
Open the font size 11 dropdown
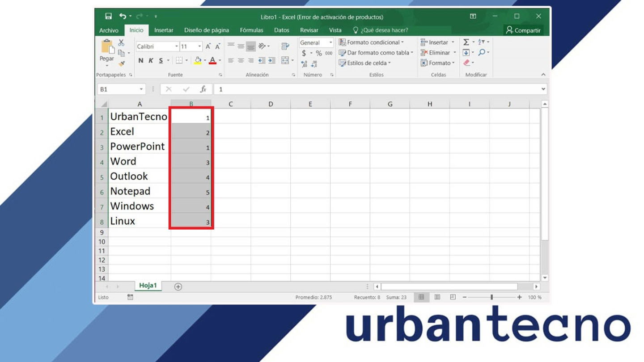point(199,46)
